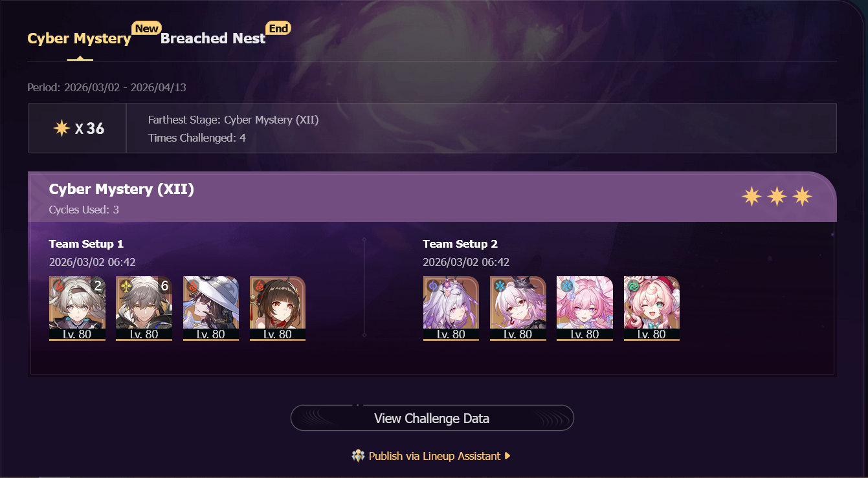Click the first gold star on stage XII
868x478 pixels.
point(751,196)
